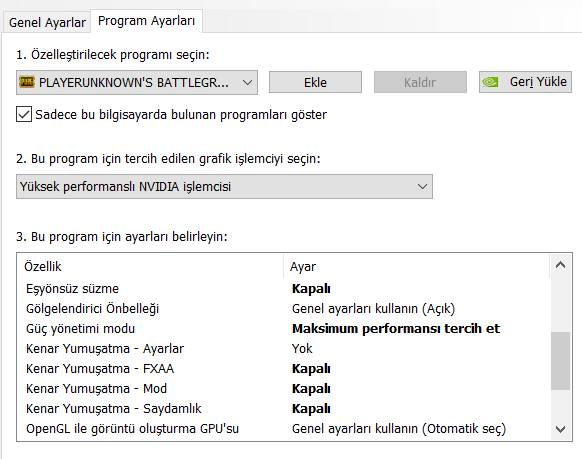Toggle Sadece bu bilgisayarda bulunan programları göster checkbox
582x459 pixels.
24,114
